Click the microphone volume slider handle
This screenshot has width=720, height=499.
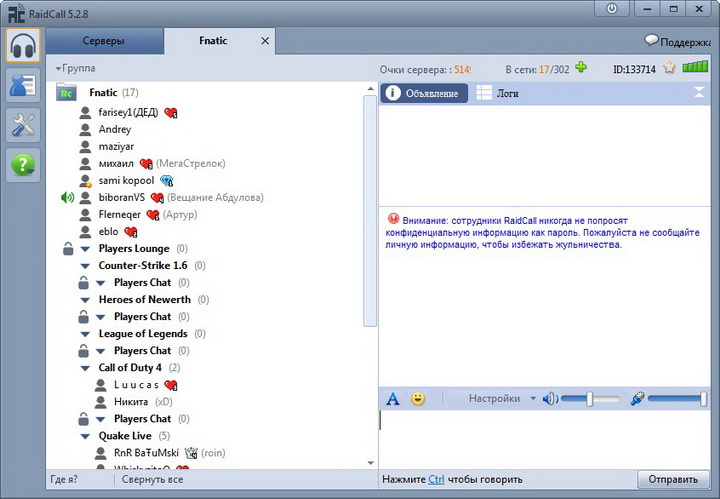click(x=703, y=399)
